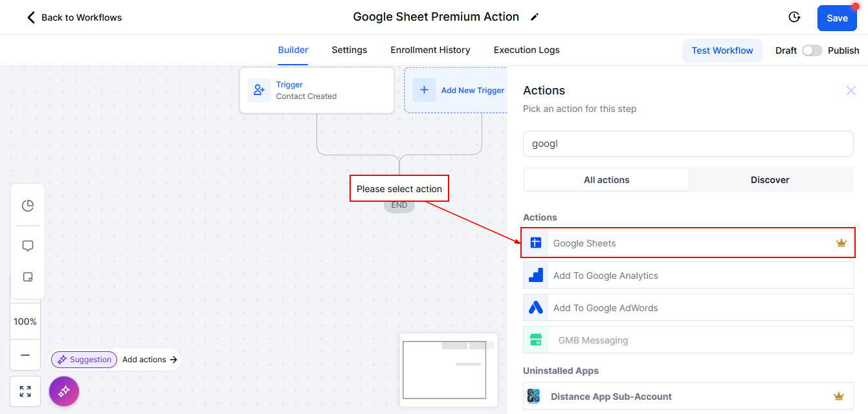The image size is (868, 414).
Task: Click the pencil icon to rename workflow
Action: 534,17
